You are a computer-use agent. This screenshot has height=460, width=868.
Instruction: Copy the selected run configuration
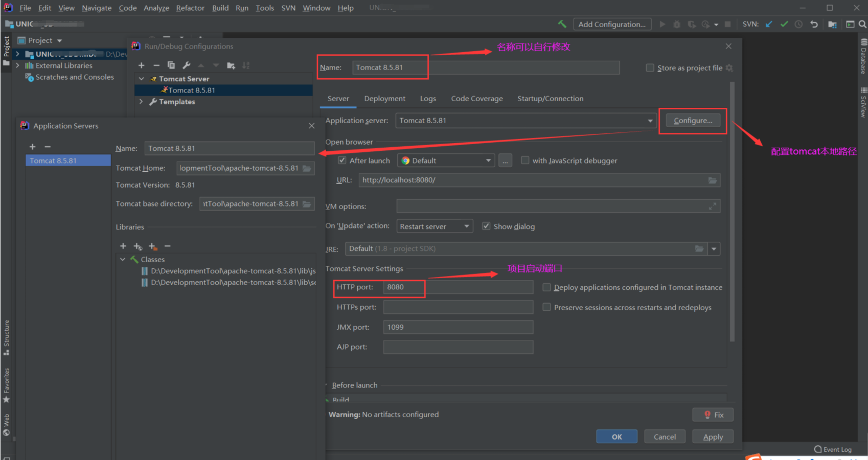point(171,65)
